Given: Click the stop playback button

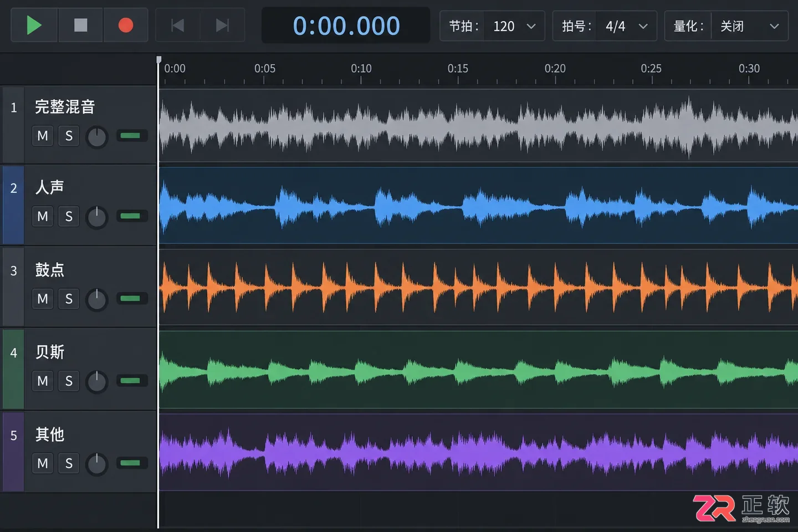Looking at the screenshot, I should [x=81, y=25].
